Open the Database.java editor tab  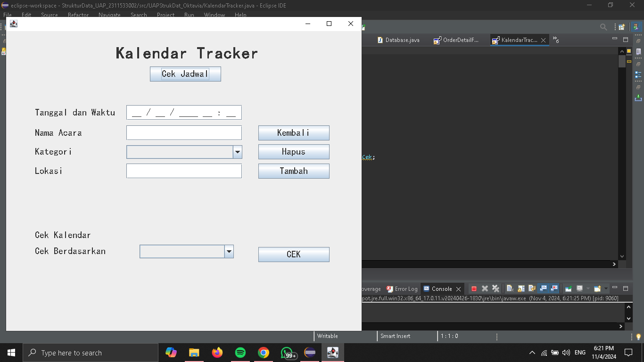click(398, 40)
